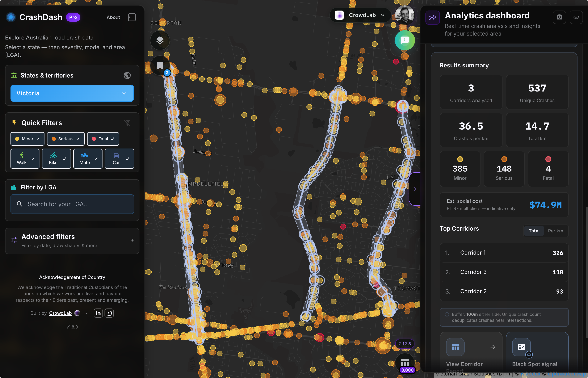The width and height of the screenshot is (588, 378).
Task: Open the saved bookmarks button
Action: 160,66
